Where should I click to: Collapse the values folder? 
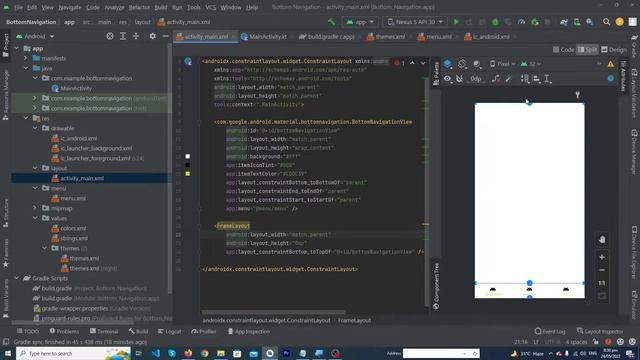[35, 218]
